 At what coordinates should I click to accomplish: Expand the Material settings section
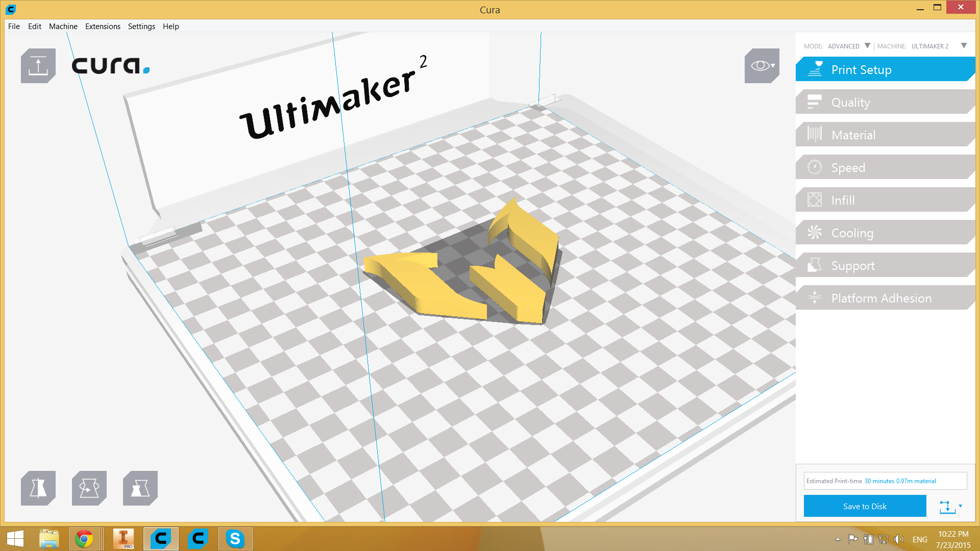(886, 135)
